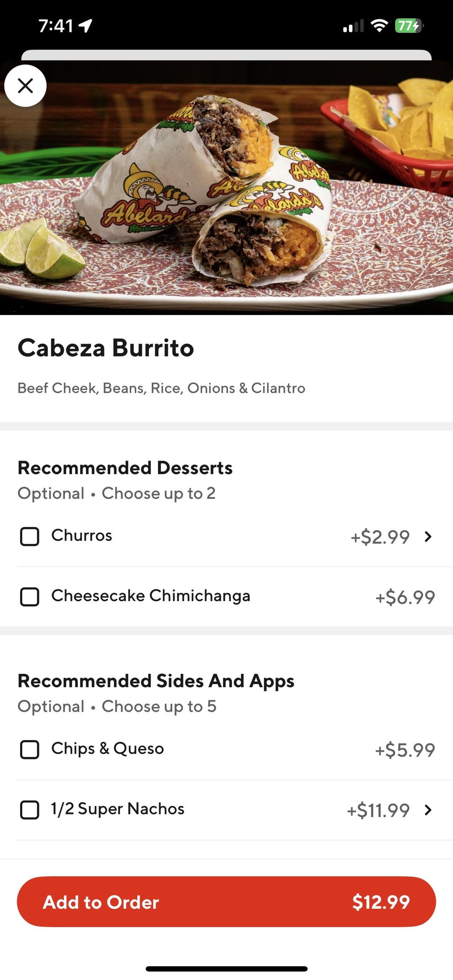
Task: Expand Churros options chevron
Action: (428, 537)
